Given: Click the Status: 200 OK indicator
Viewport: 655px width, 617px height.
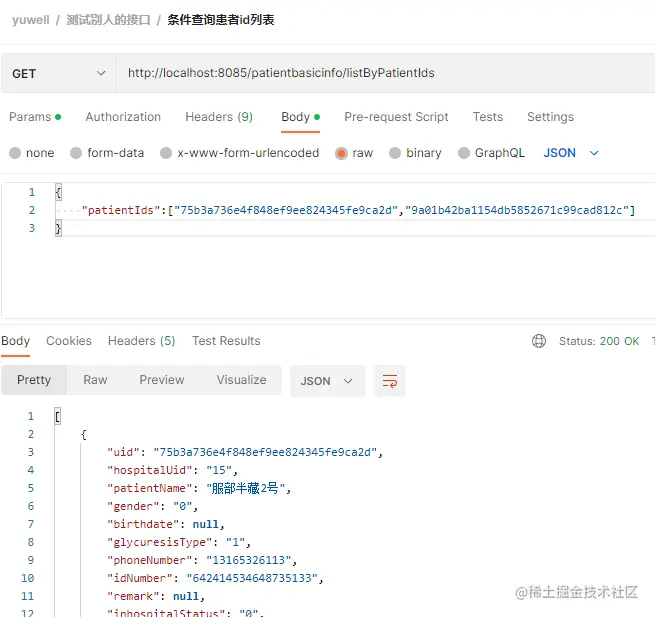Looking at the screenshot, I should click(599, 341).
